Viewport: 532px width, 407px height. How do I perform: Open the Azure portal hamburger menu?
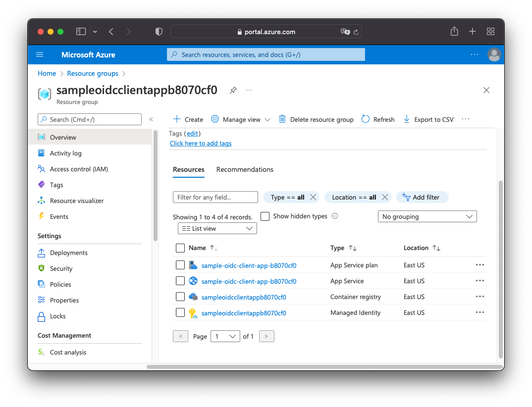[40, 54]
